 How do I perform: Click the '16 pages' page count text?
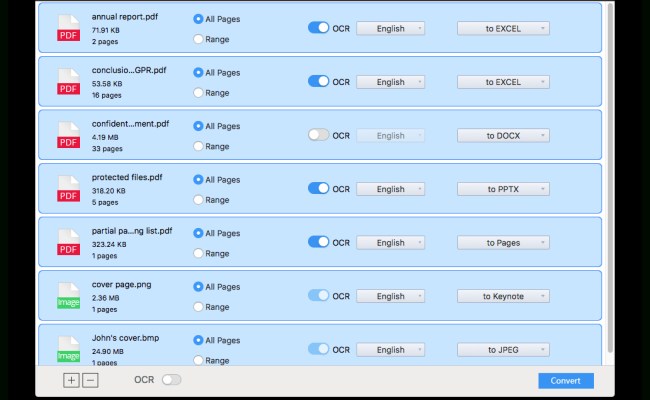click(107, 95)
